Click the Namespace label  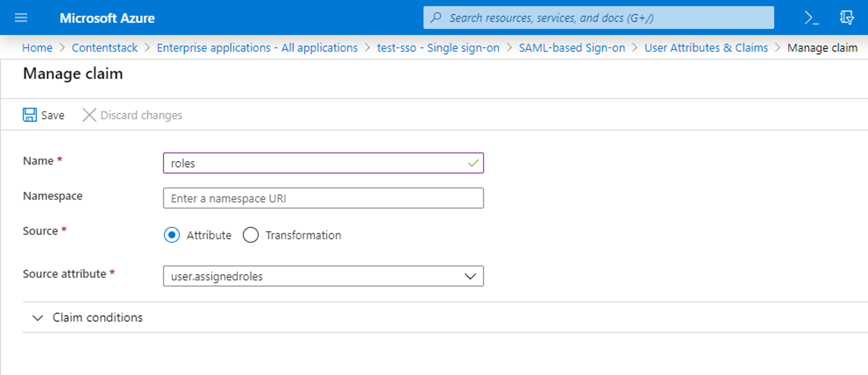coord(53,196)
